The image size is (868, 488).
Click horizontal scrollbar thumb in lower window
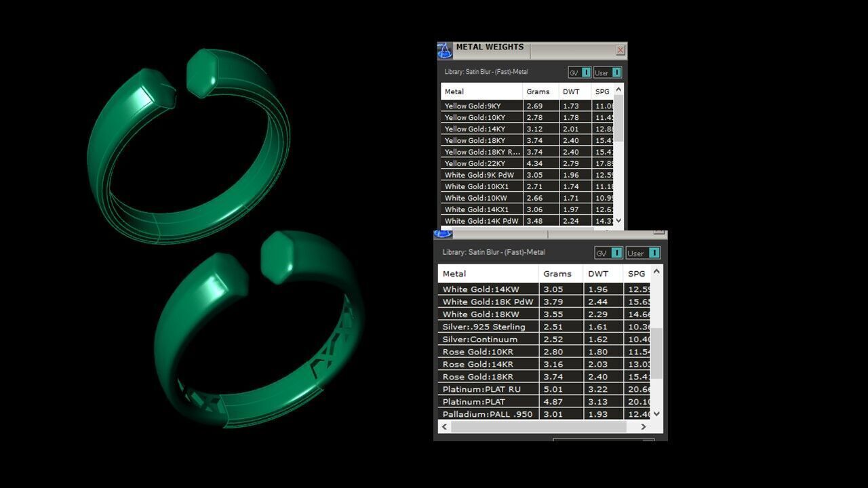coord(538,427)
